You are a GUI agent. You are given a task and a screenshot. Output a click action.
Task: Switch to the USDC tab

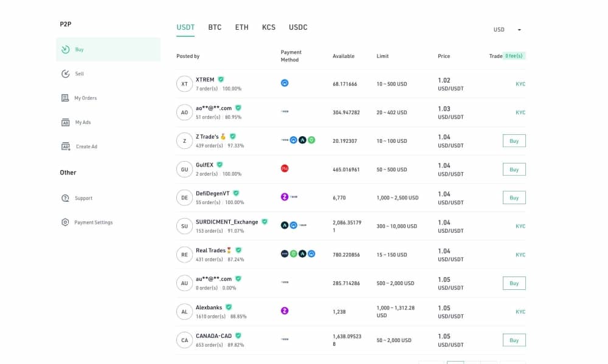298,27
